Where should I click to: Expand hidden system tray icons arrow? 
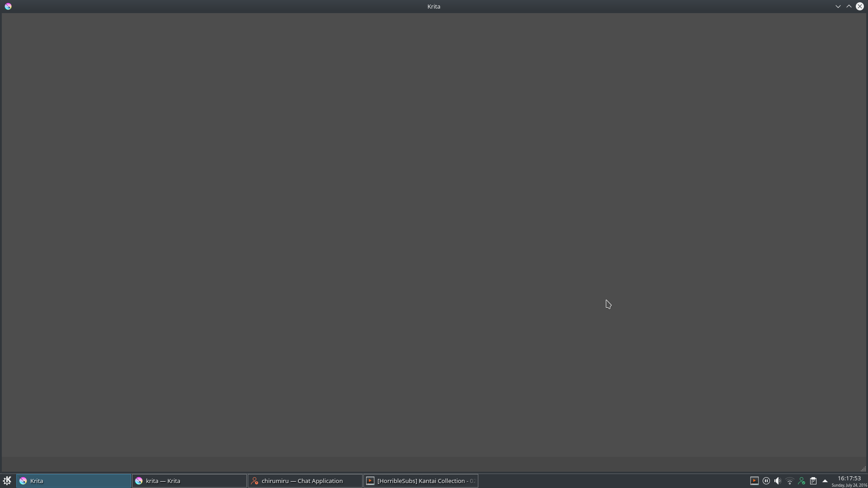tap(825, 481)
